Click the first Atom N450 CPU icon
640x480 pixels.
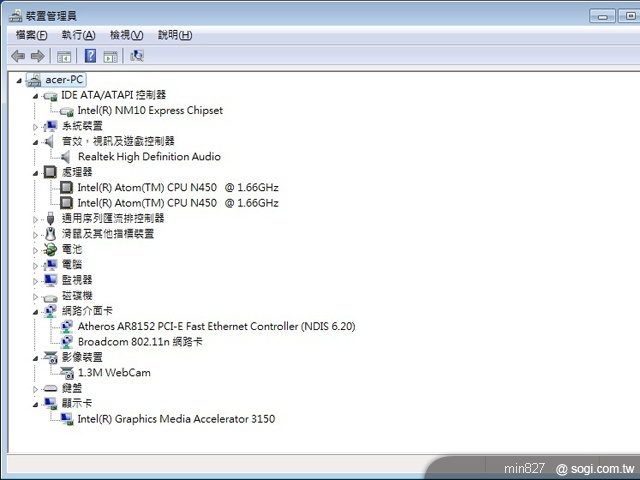point(66,187)
